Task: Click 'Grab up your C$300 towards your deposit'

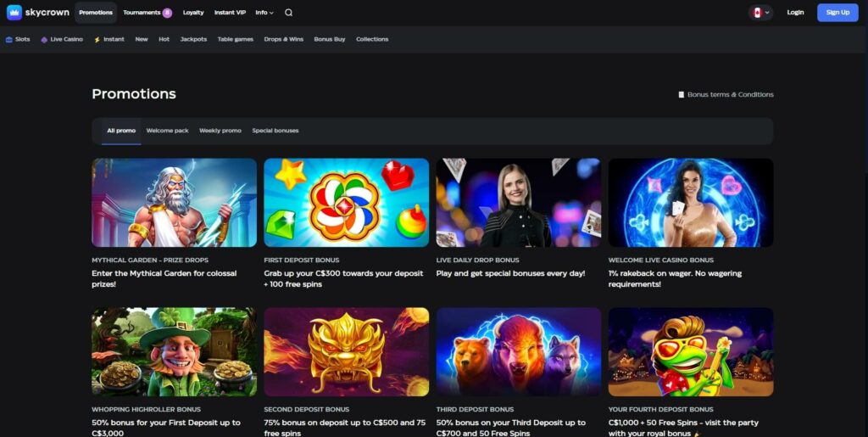Action: click(343, 273)
